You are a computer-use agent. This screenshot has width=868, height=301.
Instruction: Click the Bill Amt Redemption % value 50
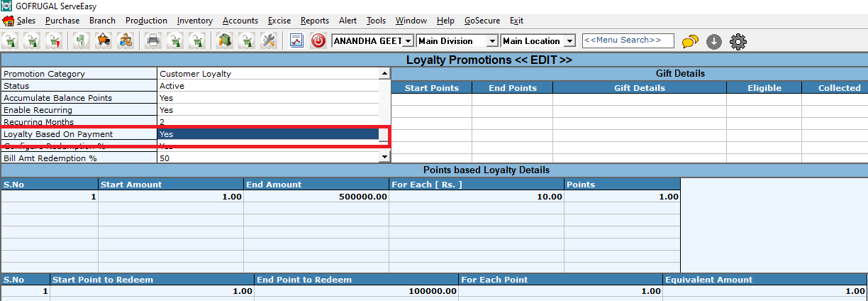point(268,158)
